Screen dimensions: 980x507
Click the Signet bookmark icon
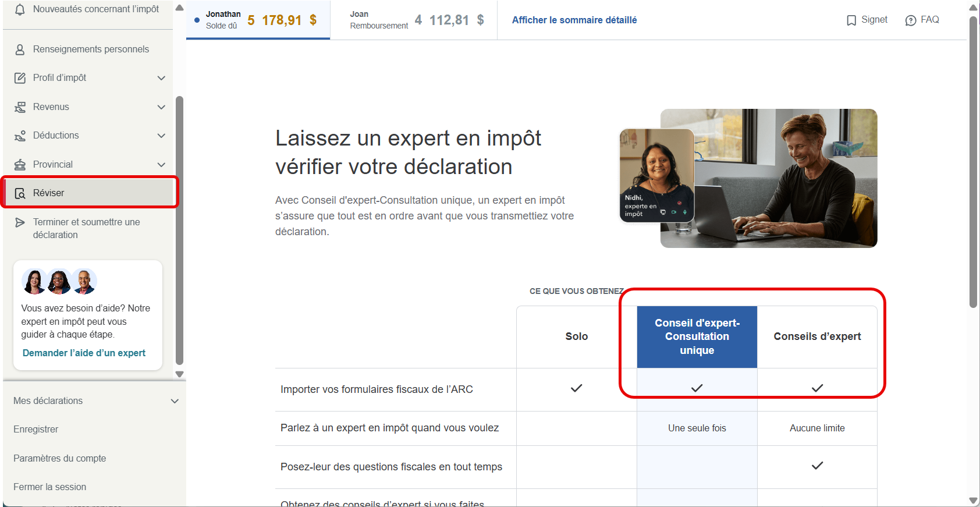851,20
